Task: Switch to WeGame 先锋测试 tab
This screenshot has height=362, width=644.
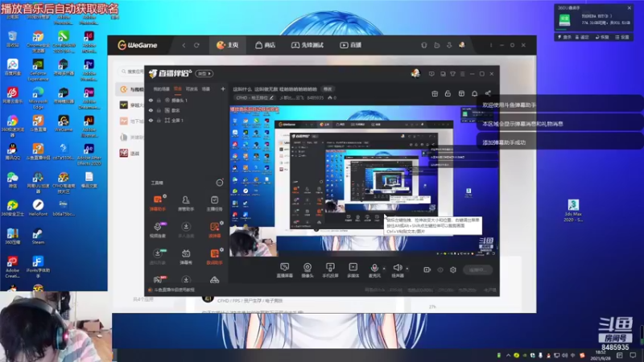Action: pyautogui.click(x=308, y=45)
